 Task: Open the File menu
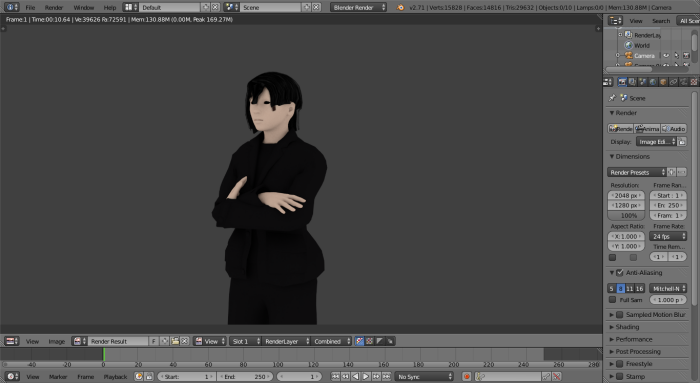pyautogui.click(x=30, y=8)
